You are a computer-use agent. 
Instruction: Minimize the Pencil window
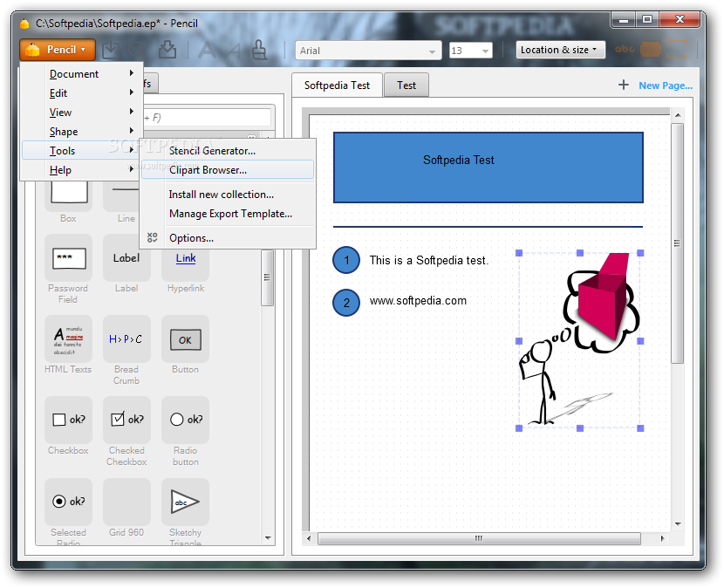(624, 19)
